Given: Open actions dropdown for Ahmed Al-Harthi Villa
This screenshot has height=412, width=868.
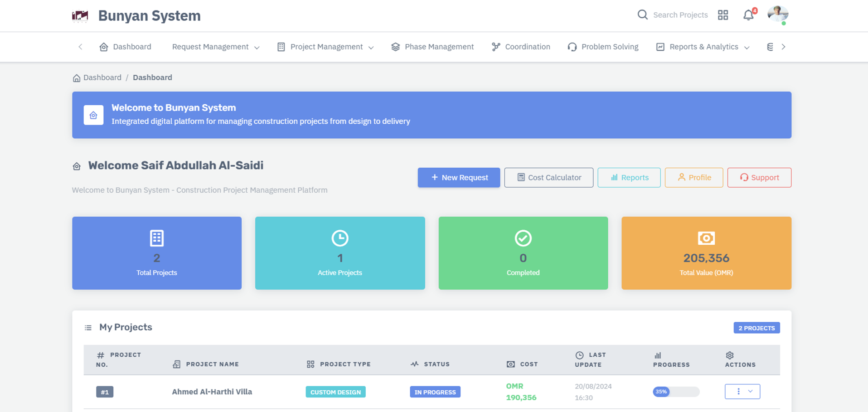Looking at the screenshot, I should [x=742, y=392].
